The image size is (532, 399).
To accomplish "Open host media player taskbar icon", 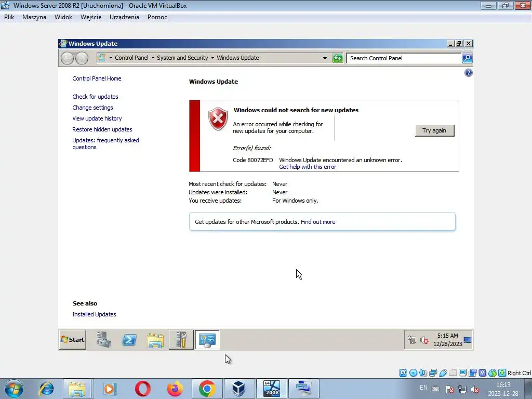I will (109, 389).
